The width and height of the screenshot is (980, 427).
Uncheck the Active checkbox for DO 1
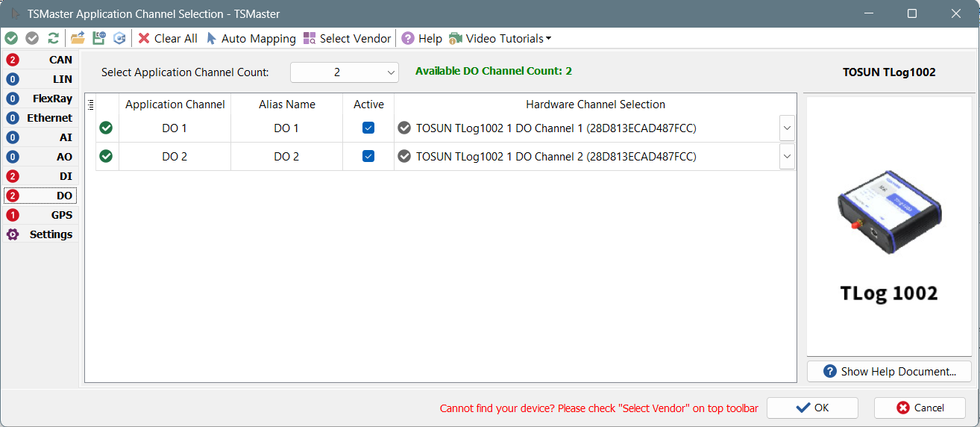(368, 128)
